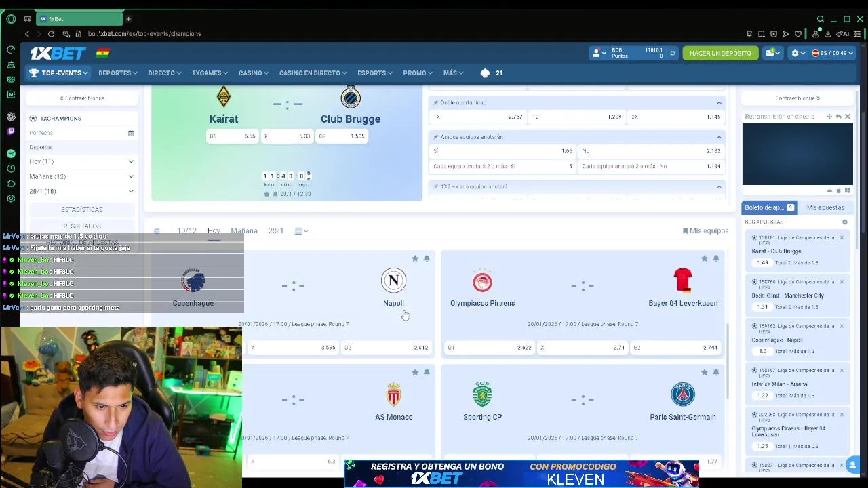Click the Bolivia flag icon
Viewport: 868px width, 488px height.
(102, 53)
